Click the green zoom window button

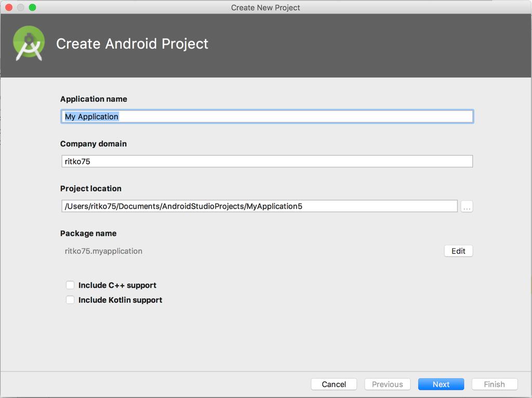pos(32,7)
